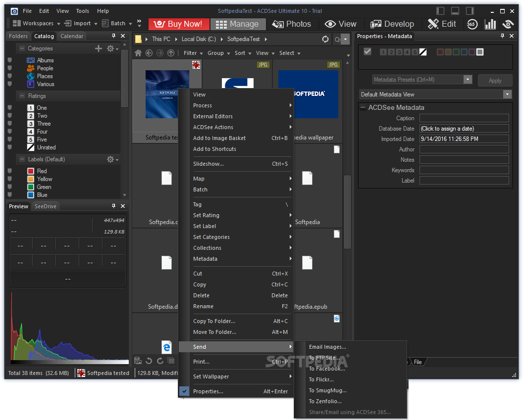Switch to Edit mode

(x=442, y=24)
